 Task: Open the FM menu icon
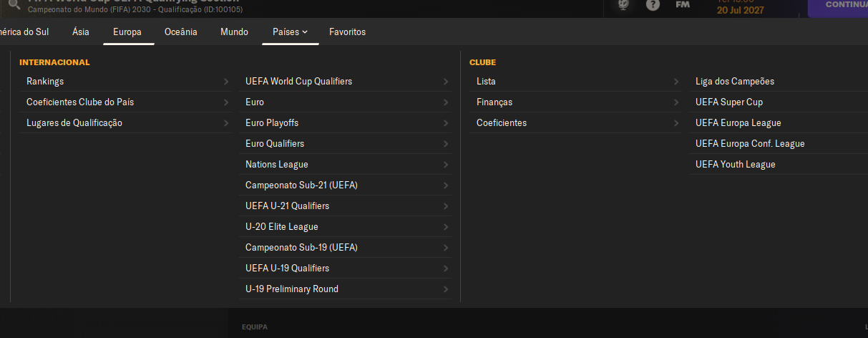point(683,5)
